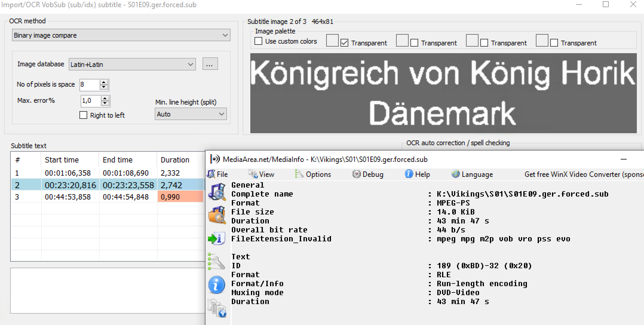The height and width of the screenshot is (325, 644).
Task: Click the documents with globe icon
Action: pos(217,308)
